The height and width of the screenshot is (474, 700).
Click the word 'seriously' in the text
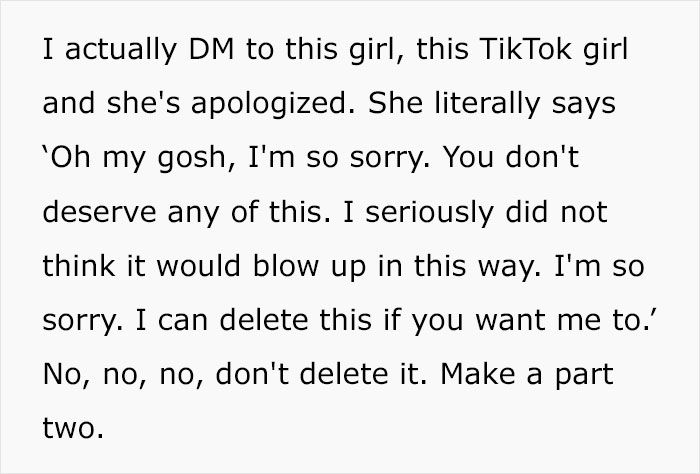tap(429, 212)
